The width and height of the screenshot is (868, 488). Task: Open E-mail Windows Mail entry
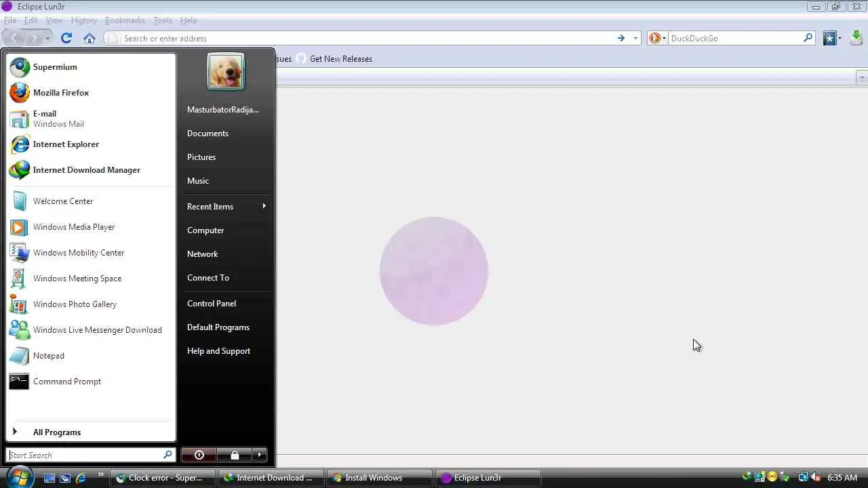(90, 119)
